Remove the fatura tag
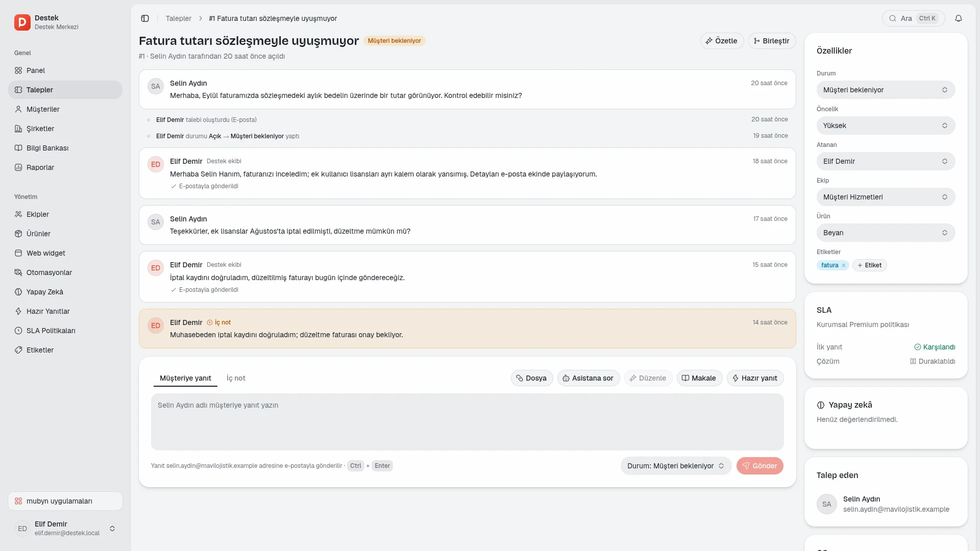Screen dimensions: 980x551 click(x=844, y=265)
